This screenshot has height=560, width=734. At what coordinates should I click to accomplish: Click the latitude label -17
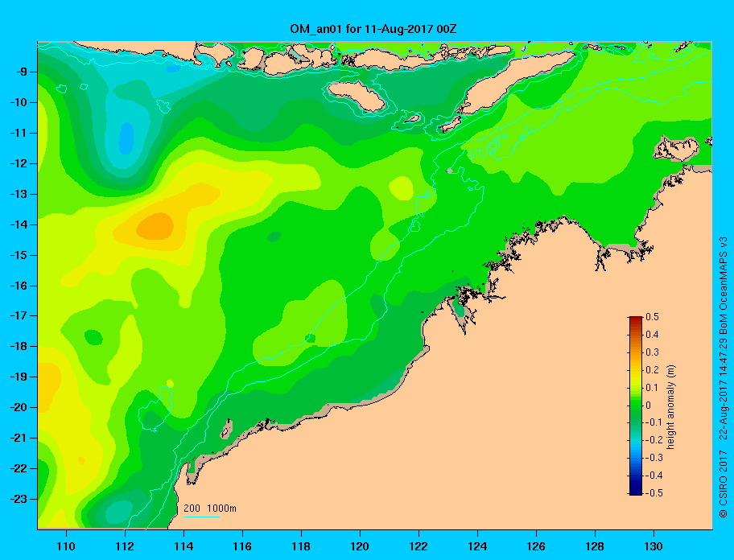(x=19, y=316)
